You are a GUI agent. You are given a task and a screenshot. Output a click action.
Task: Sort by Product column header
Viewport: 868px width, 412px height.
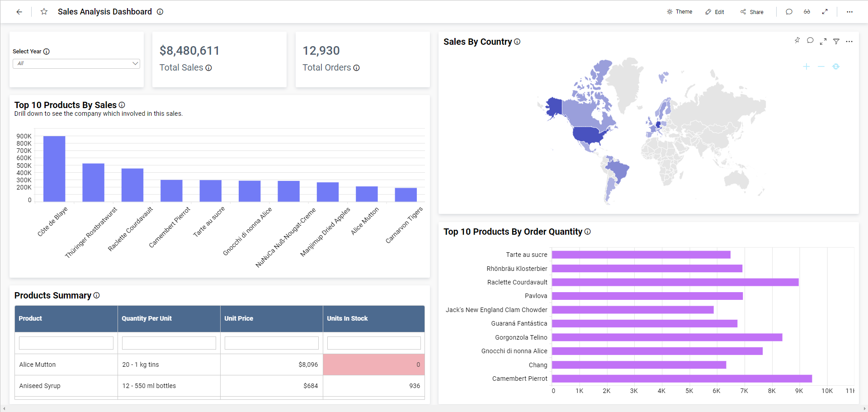click(66, 318)
